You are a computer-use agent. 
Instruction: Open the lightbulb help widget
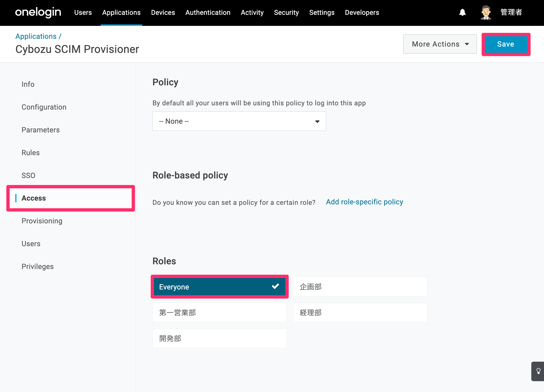tap(538, 371)
